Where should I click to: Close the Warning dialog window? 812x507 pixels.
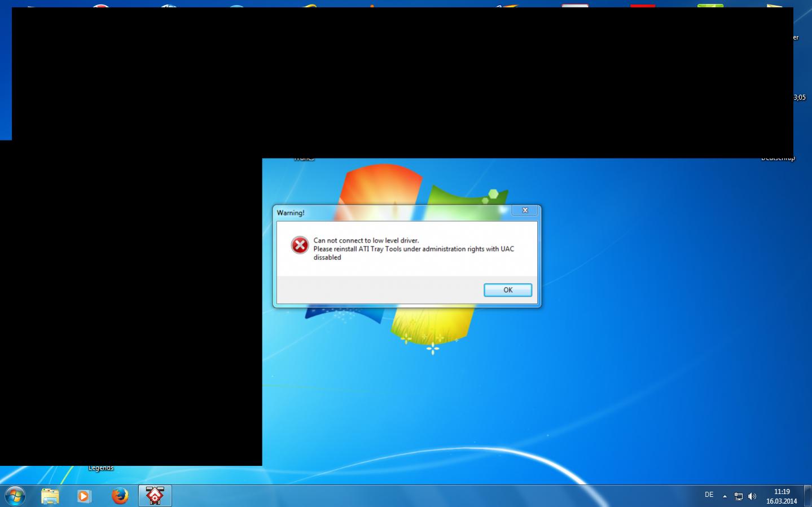click(525, 210)
